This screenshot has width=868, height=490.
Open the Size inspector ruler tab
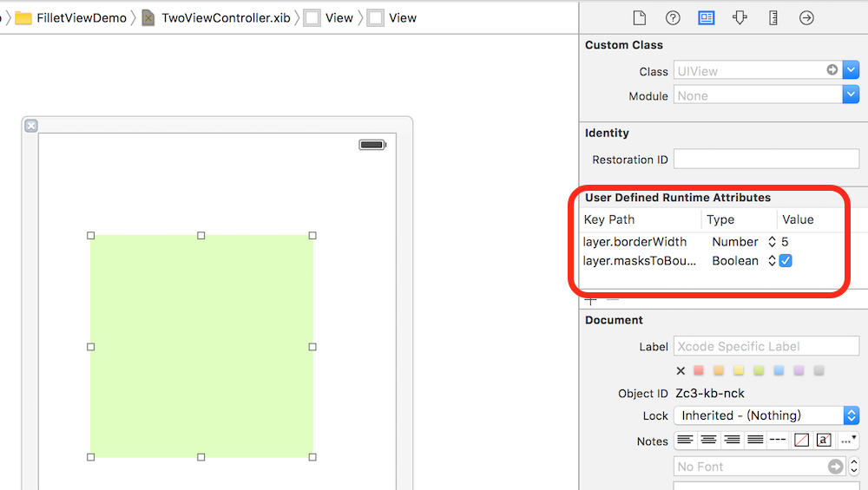point(773,17)
